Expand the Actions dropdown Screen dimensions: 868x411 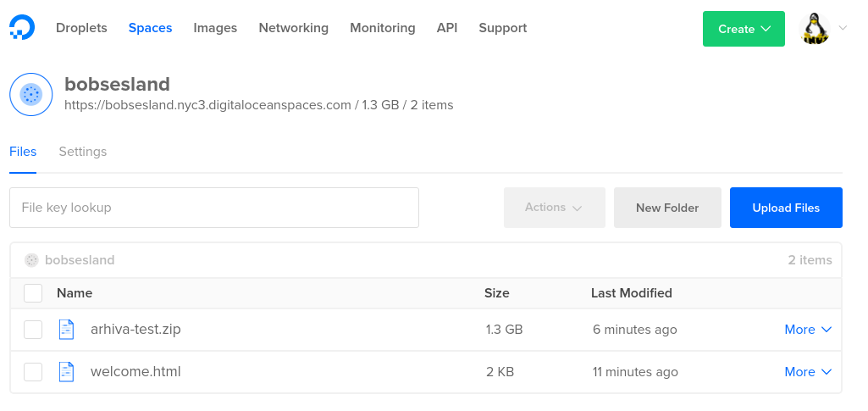click(x=554, y=208)
